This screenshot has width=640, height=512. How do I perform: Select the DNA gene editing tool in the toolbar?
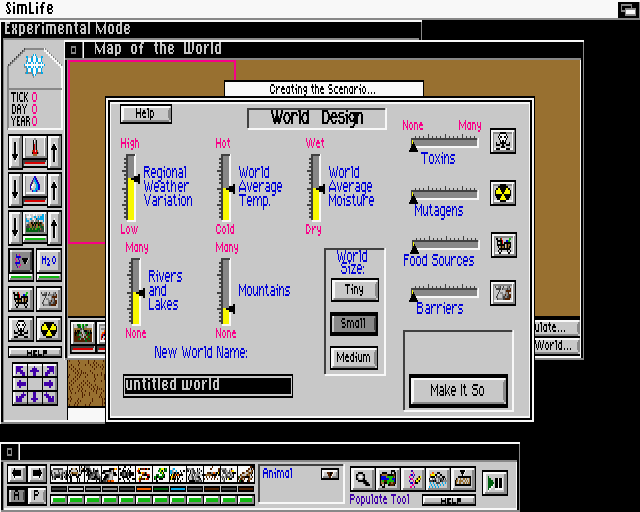pyautogui.click(x=413, y=479)
